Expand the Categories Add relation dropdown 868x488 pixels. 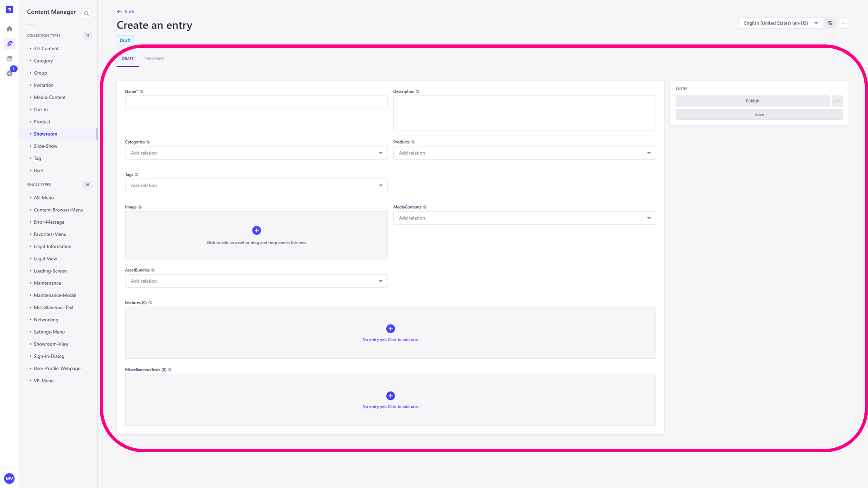(x=256, y=153)
